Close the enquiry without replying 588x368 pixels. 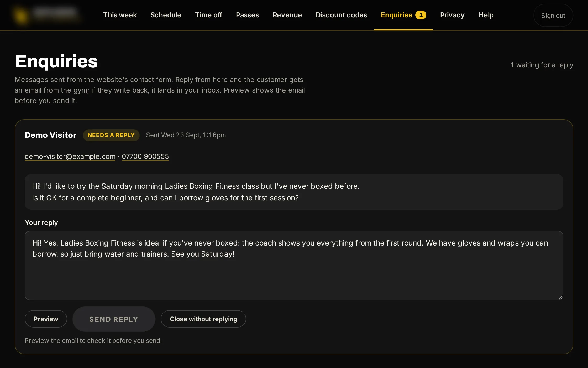click(203, 319)
